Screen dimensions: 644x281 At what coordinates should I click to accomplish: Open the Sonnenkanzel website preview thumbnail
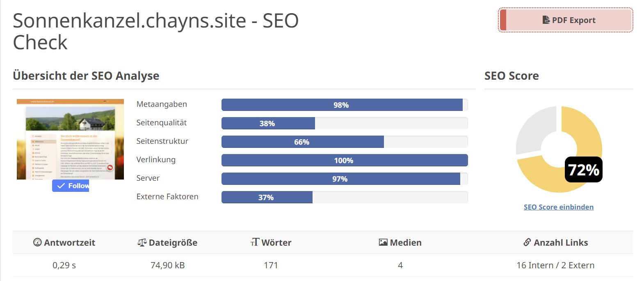point(70,139)
